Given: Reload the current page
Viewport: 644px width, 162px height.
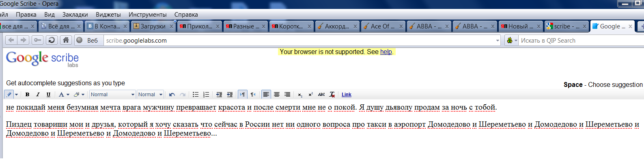Looking at the screenshot, I should click(x=52, y=40).
